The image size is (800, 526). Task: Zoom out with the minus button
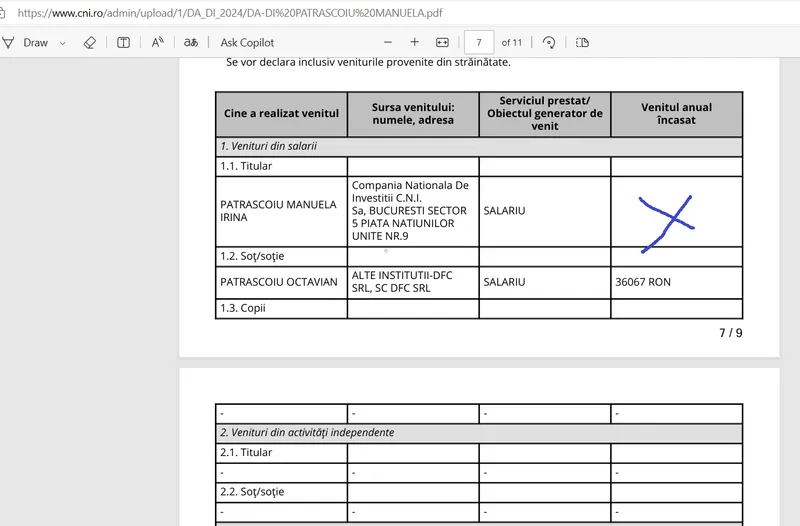point(388,43)
